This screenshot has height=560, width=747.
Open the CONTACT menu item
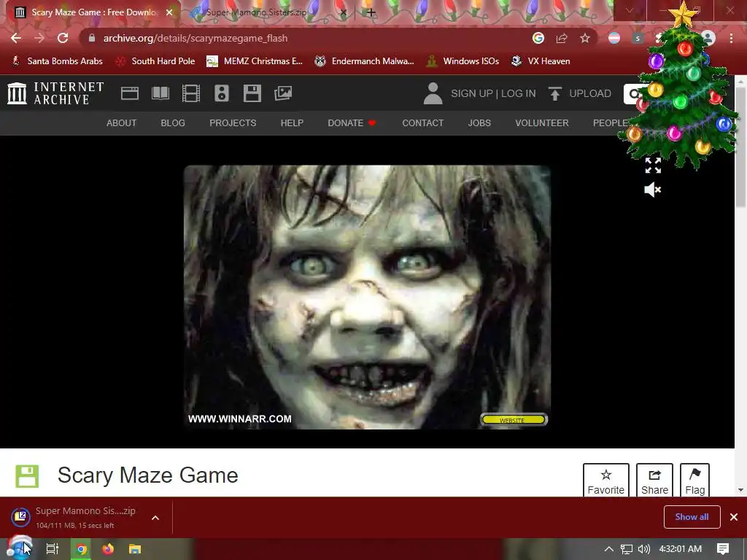click(x=422, y=122)
